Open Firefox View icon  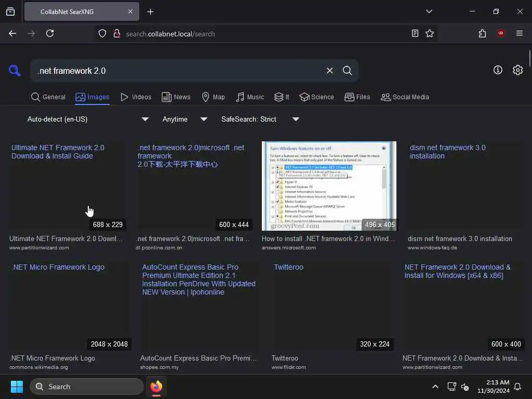click(10, 11)
